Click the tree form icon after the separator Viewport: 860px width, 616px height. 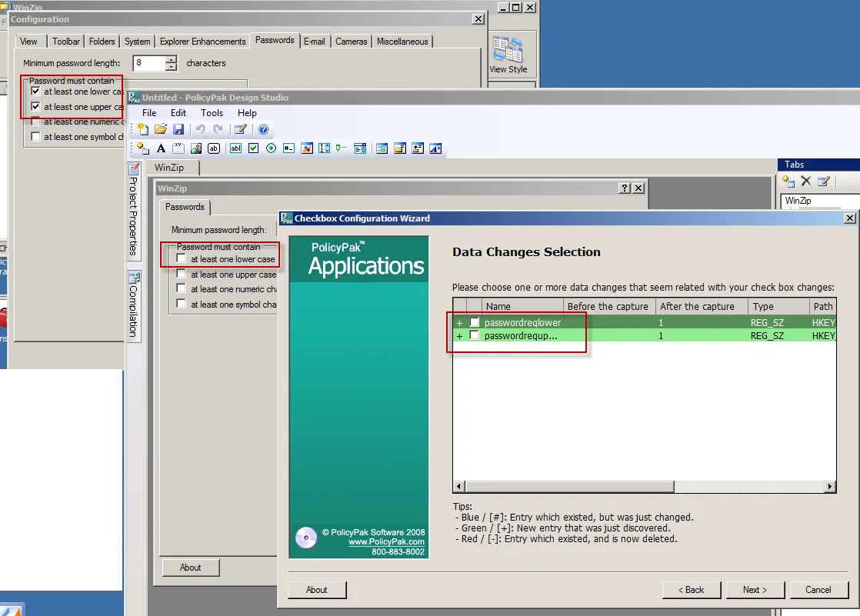point(382,148)
